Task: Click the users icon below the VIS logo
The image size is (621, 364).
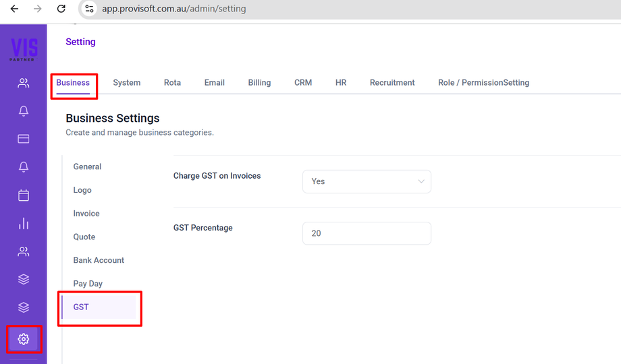Action: [24, 84]
